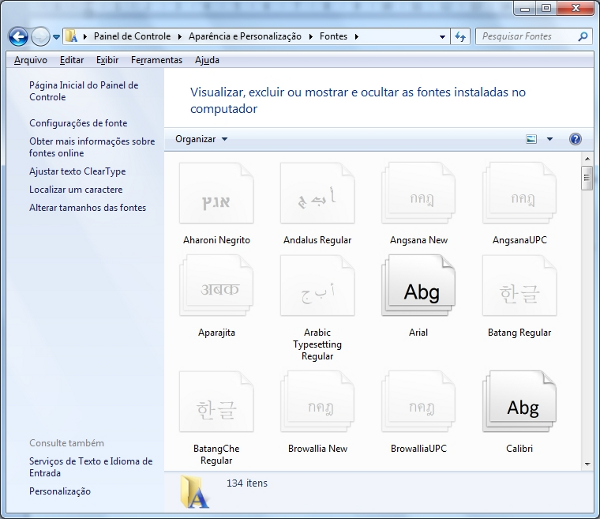Expand the root arrow before Painel de Controle
The image size is (600, 519).
(x=85, y=37)
